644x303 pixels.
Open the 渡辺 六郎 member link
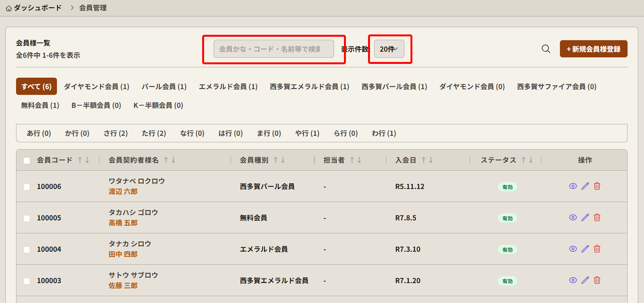coord(123,192)
